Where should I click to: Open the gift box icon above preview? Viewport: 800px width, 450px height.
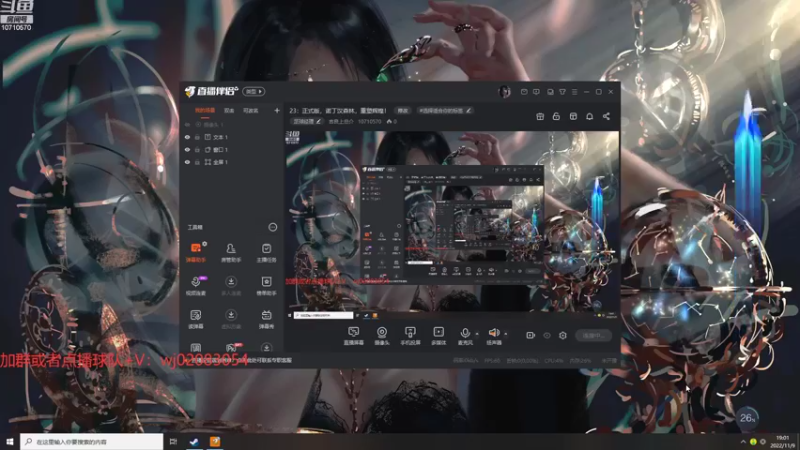pyautogui.click(x=540, y=116)
